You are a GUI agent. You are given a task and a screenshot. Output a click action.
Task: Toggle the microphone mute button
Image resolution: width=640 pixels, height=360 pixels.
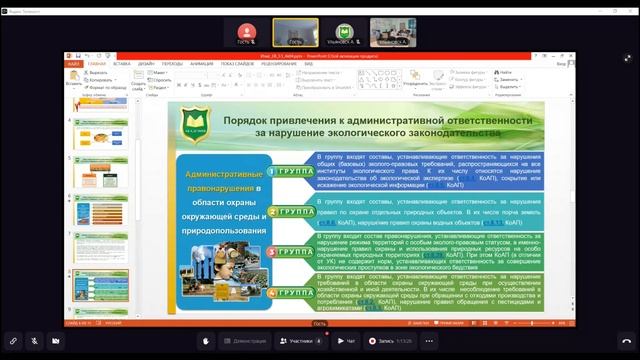[x=35, y=341]
